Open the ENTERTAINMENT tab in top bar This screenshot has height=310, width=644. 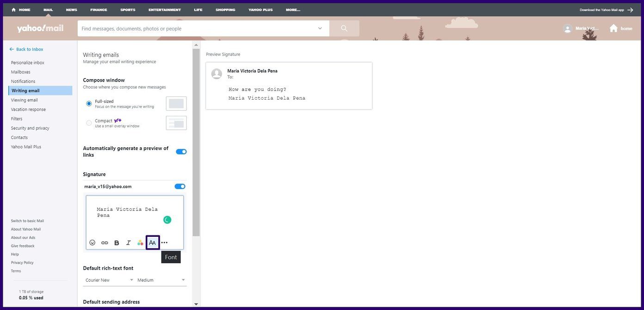click(x=165, y=10)
